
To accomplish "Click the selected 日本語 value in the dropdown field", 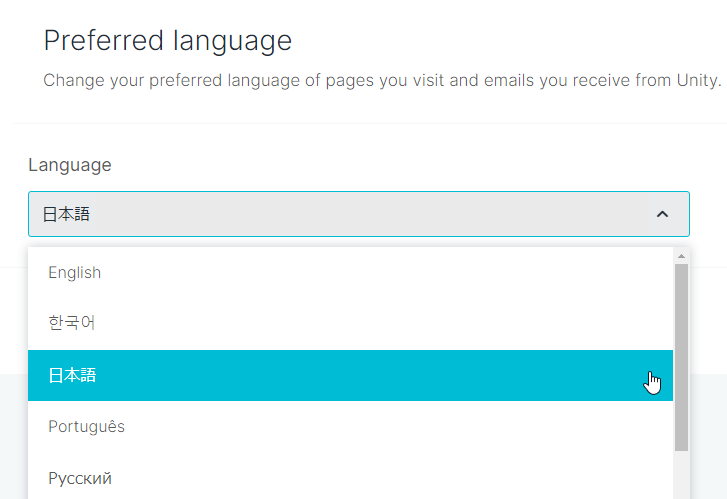I will (66, 214).
